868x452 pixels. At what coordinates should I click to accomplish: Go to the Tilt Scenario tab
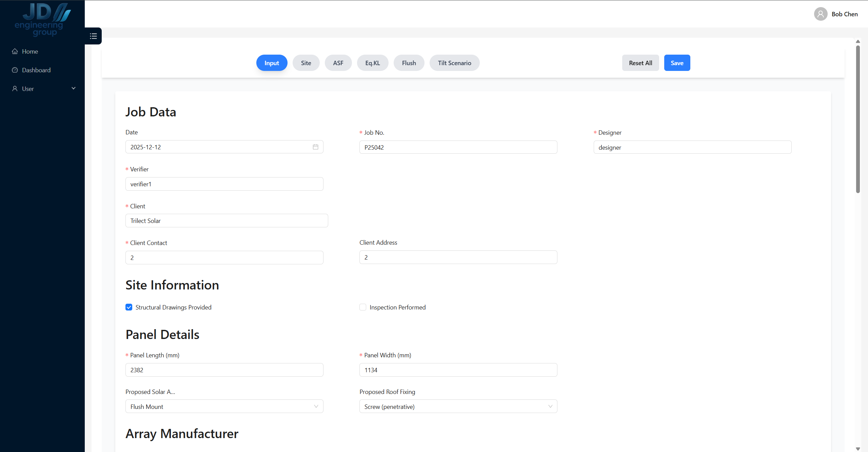455,63
